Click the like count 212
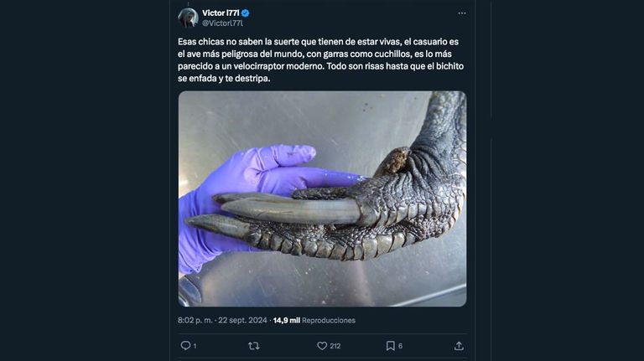The width and height of the screenshot is (644, 361). pos(335,346)
